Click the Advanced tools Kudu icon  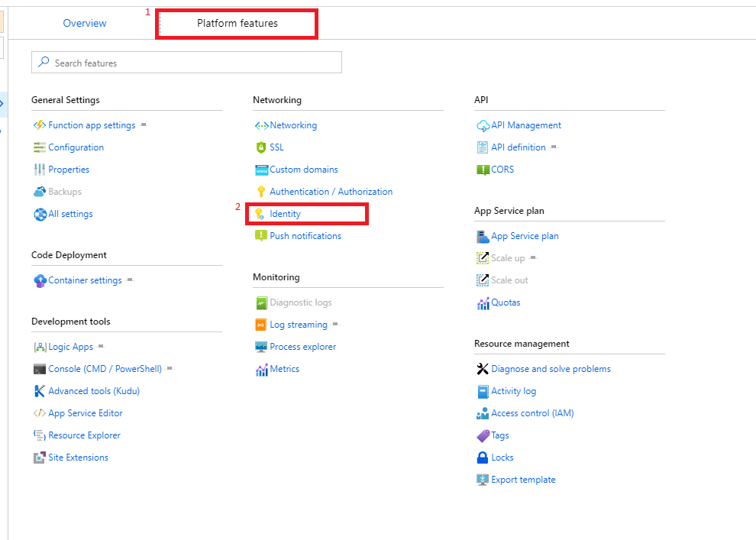coord(40,391)
